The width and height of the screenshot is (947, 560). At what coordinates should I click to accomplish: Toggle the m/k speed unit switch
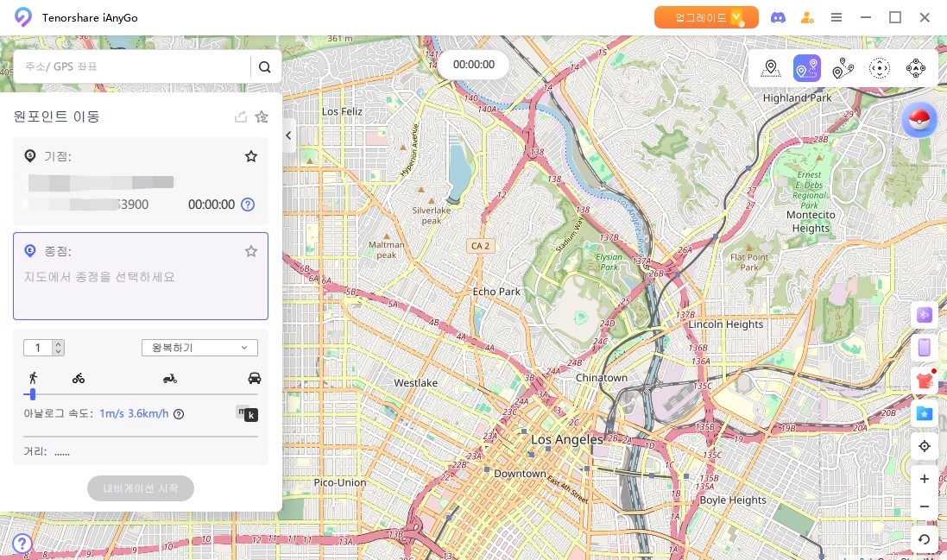pos(247,413)
